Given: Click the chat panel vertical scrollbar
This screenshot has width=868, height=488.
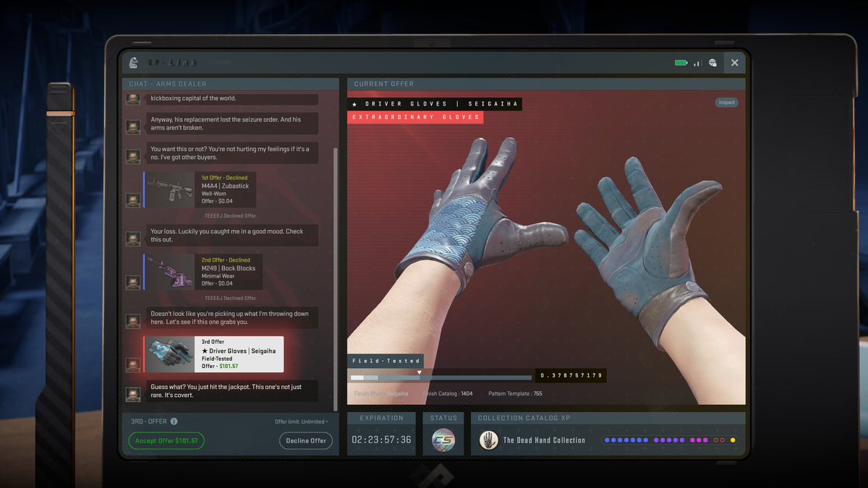Looking at the screenshot, I should point(335,278).
